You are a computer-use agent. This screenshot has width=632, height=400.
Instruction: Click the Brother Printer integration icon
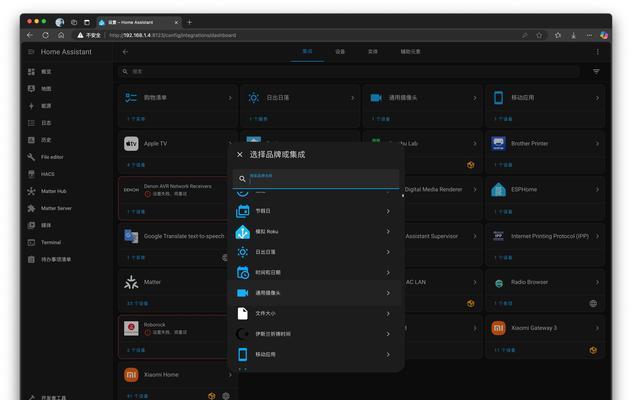499,144
